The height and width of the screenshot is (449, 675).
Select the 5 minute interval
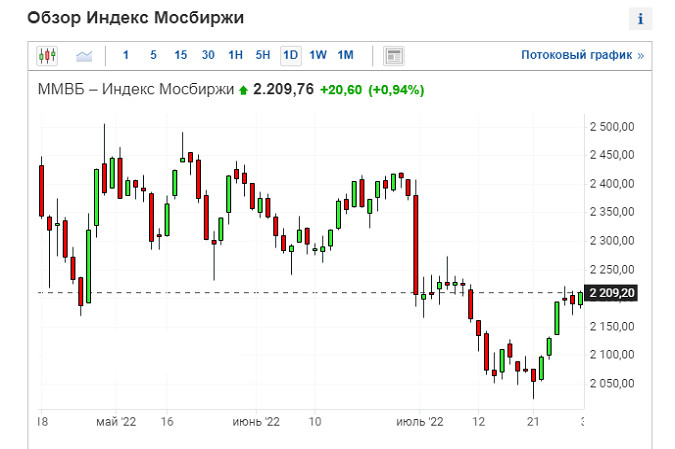pyautogui.click(x=152, y=55)
